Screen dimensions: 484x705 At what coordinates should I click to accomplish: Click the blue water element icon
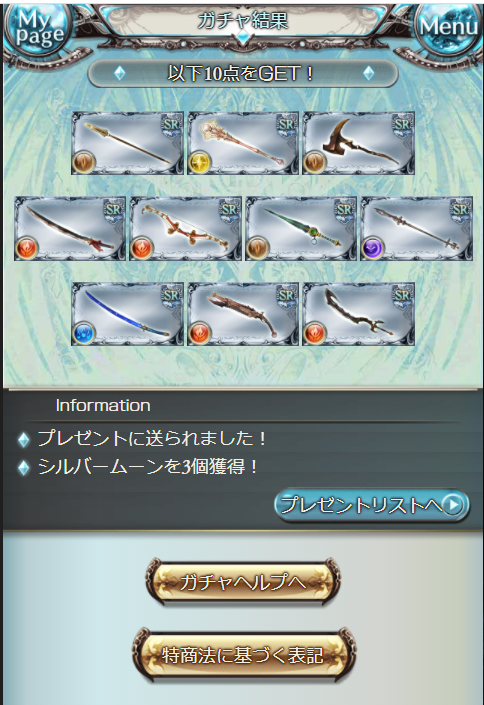point(84,334)
